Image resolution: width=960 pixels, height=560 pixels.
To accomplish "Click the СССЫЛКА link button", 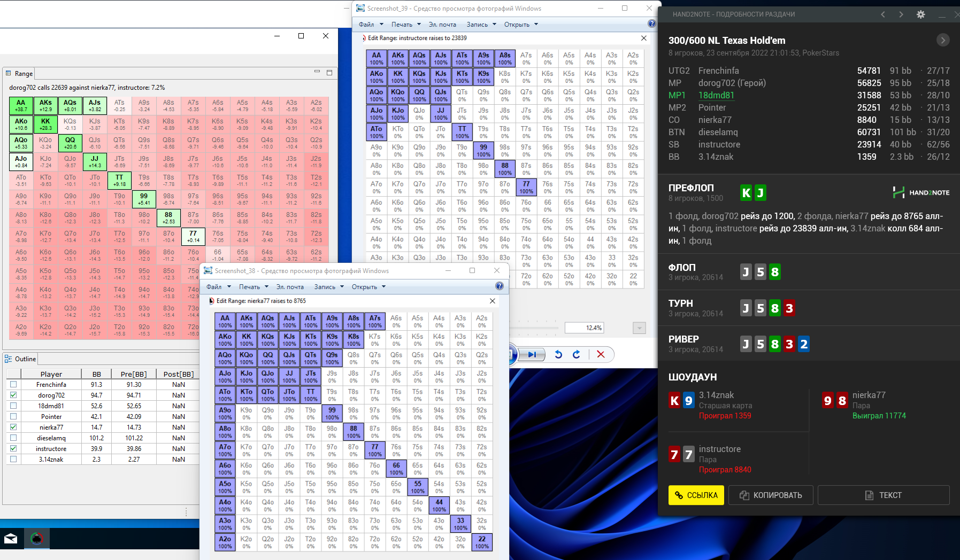I will click(696, 495).
